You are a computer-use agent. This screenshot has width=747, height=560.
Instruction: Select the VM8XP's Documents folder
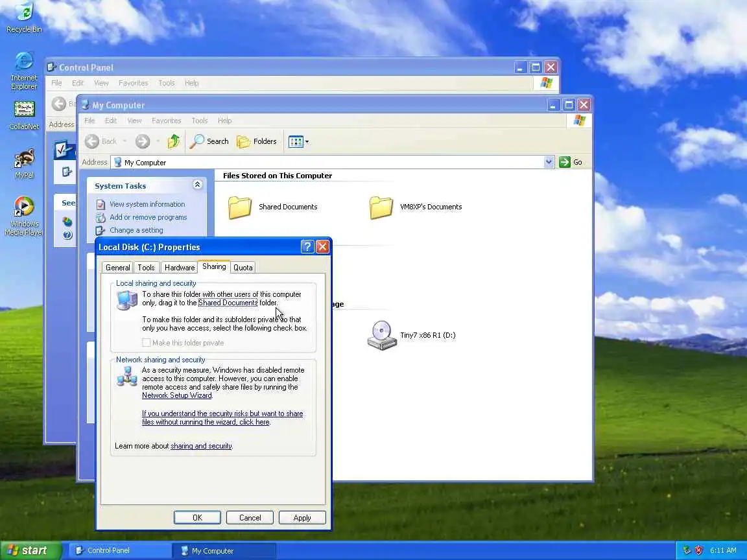(416, 207)
